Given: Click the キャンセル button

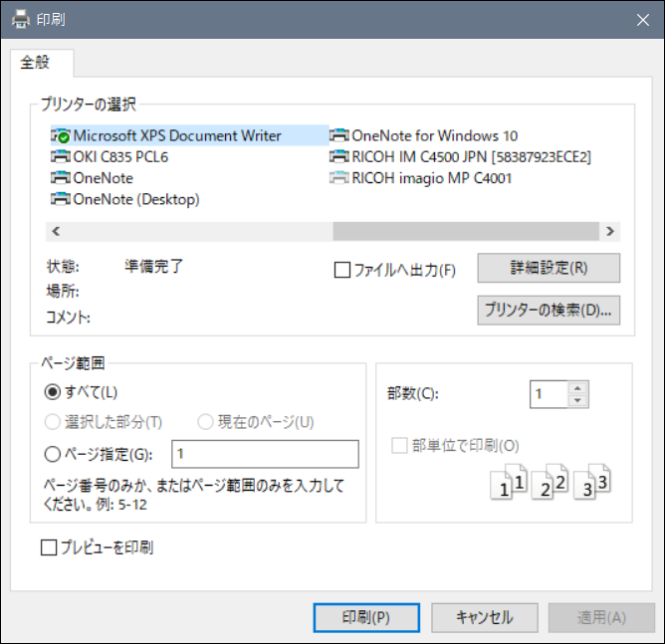Looking at the screenshot, I should [x=485, y=618].
